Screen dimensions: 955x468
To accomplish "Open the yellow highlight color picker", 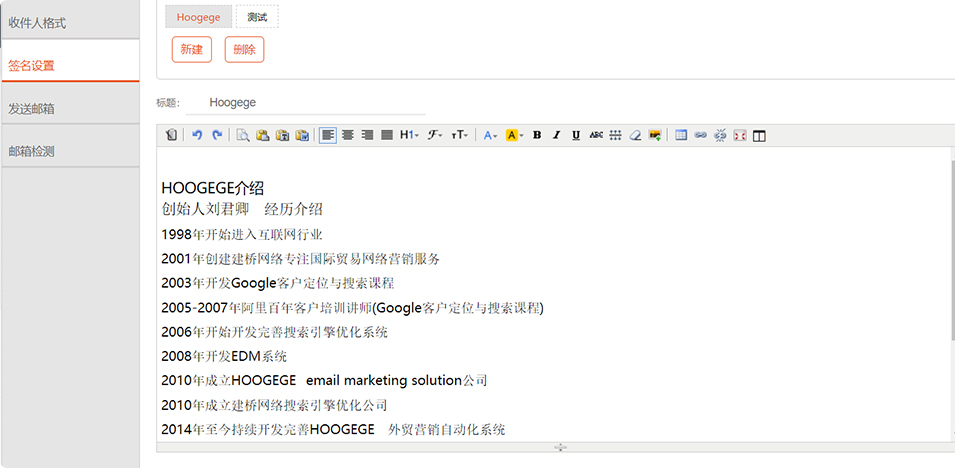I will [x=515, y=135].
